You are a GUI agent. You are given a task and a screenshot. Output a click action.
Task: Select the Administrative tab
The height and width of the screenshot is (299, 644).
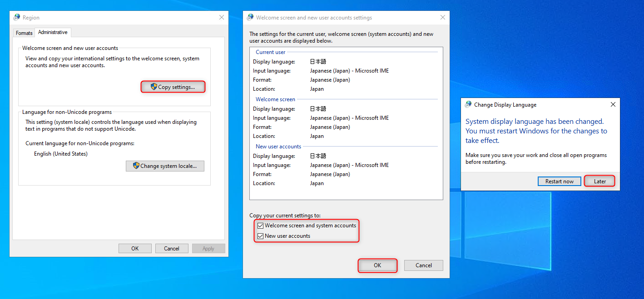click(x=53, y=33)
